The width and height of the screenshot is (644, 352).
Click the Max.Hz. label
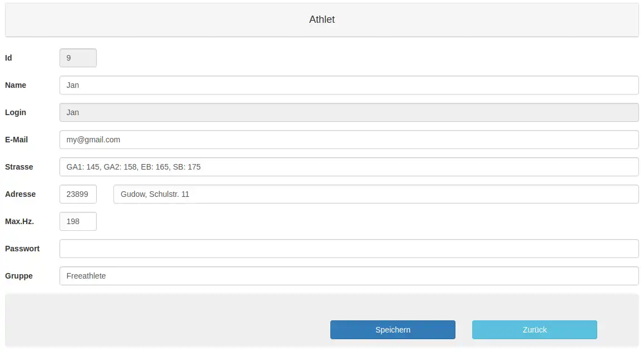pyautogui.click(x=19, y=221)
